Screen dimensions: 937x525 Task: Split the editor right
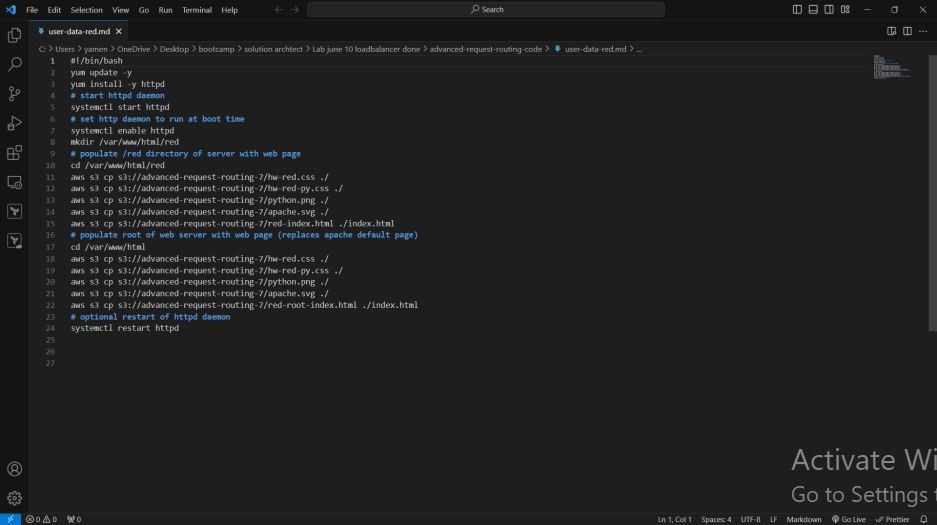907,31
